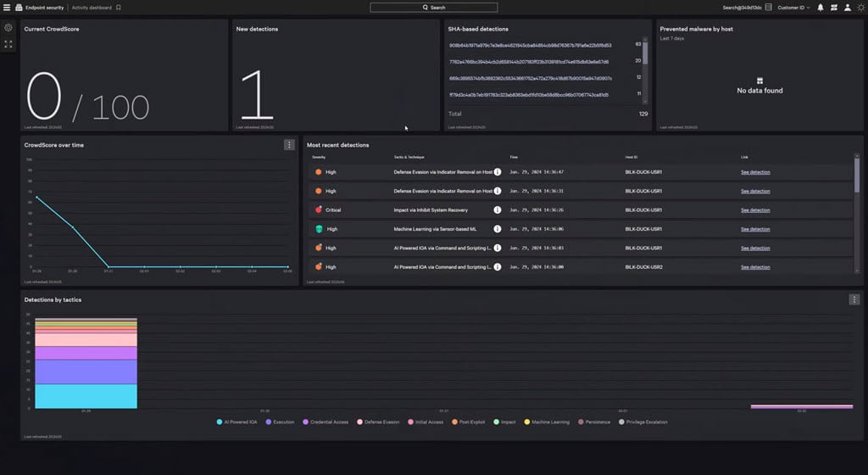Open dashboard settings gear in sidebar

tap(8, 28)
